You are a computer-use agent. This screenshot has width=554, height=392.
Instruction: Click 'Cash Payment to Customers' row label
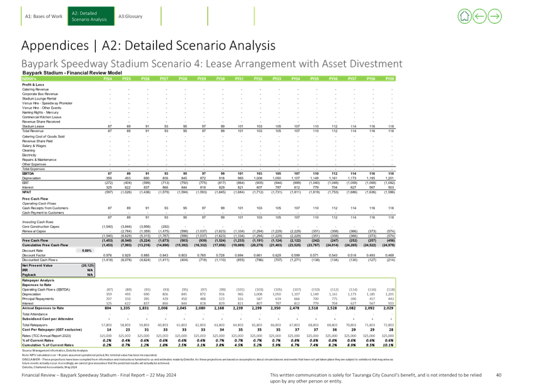[43, 213]
